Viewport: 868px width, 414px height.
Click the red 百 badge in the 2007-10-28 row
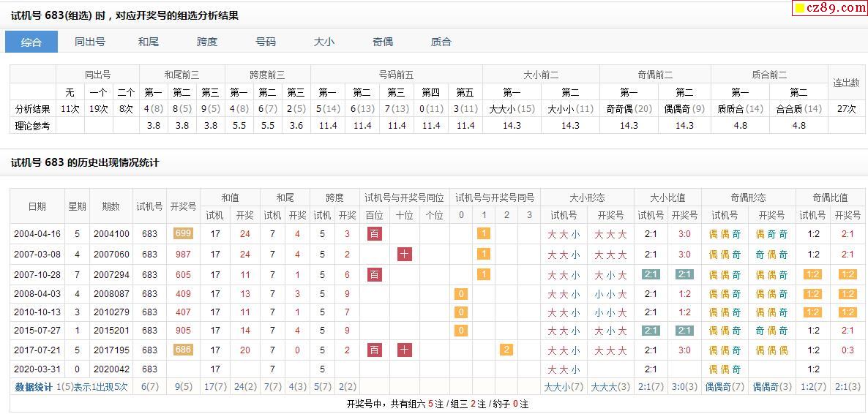click(x=374, y=274)
